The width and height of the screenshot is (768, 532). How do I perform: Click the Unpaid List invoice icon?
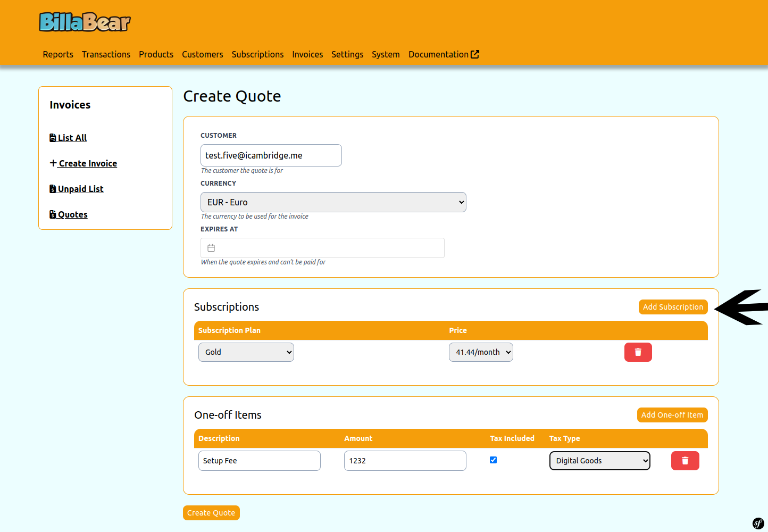point(53,189)
